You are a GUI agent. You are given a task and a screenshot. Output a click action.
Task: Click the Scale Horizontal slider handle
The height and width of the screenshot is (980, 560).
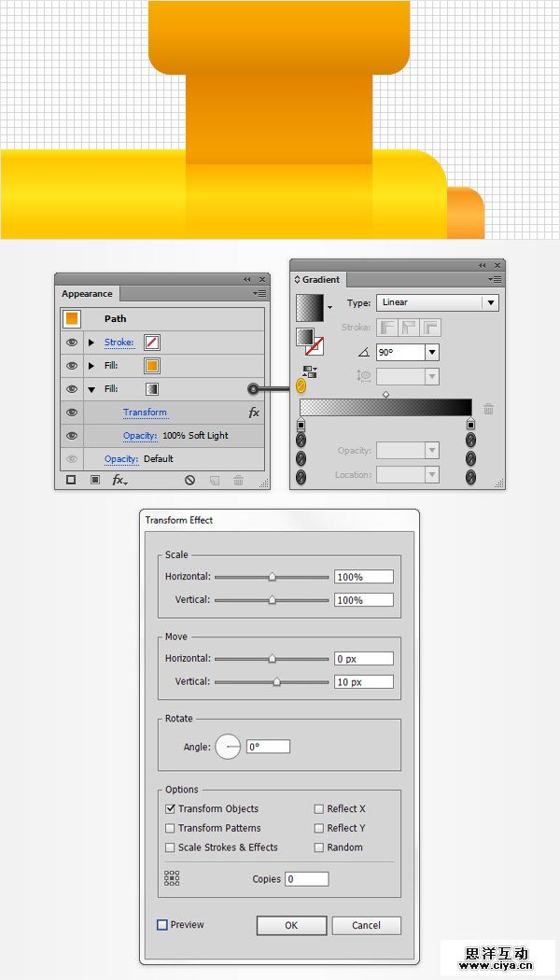click(x=272, y=577)
